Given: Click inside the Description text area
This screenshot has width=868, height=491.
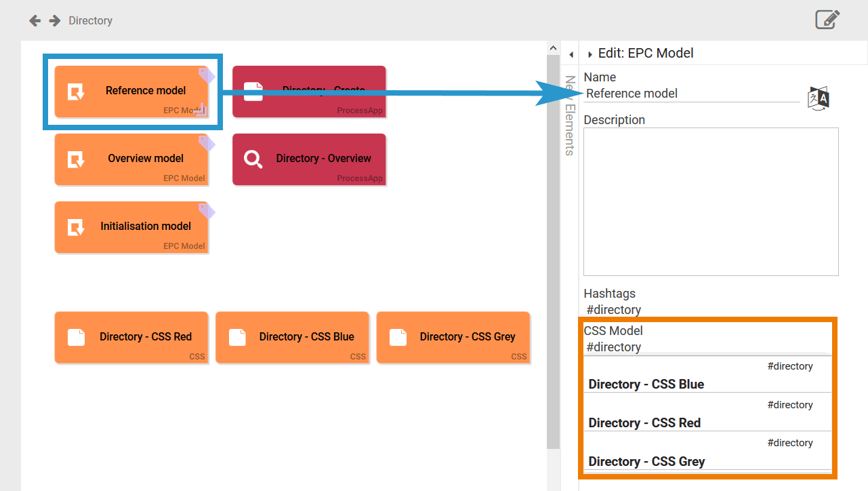Looking at the screenshot, I should (710, 200).
